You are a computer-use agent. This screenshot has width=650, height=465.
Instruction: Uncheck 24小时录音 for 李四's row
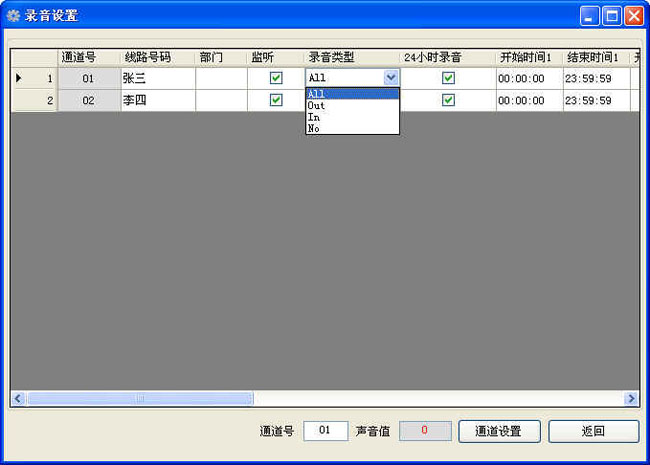coord(448,100)
